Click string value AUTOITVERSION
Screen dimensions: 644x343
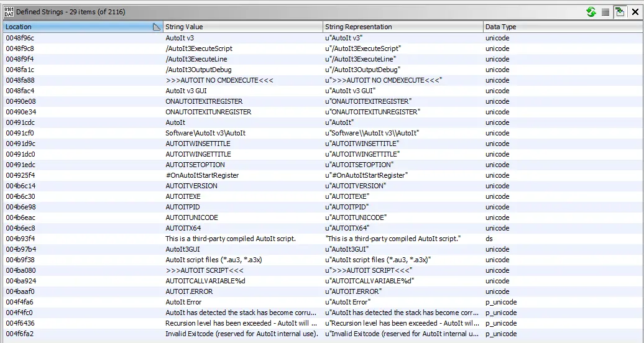191,186
